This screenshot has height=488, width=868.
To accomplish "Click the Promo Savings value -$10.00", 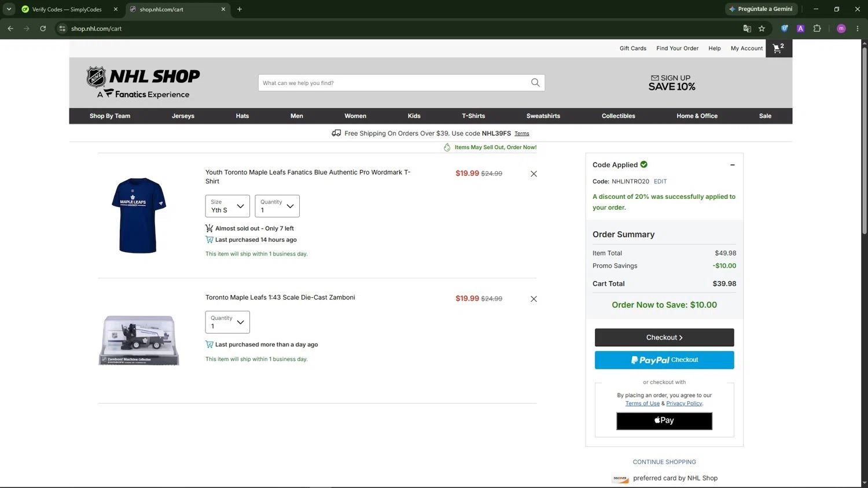I will tap(724, 266).
